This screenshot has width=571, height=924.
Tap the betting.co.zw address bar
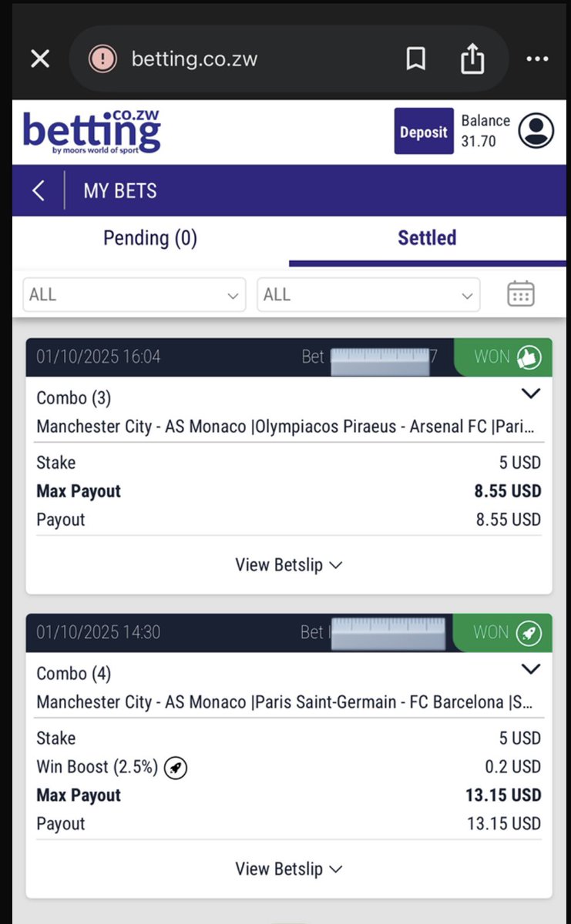point(231,59)
